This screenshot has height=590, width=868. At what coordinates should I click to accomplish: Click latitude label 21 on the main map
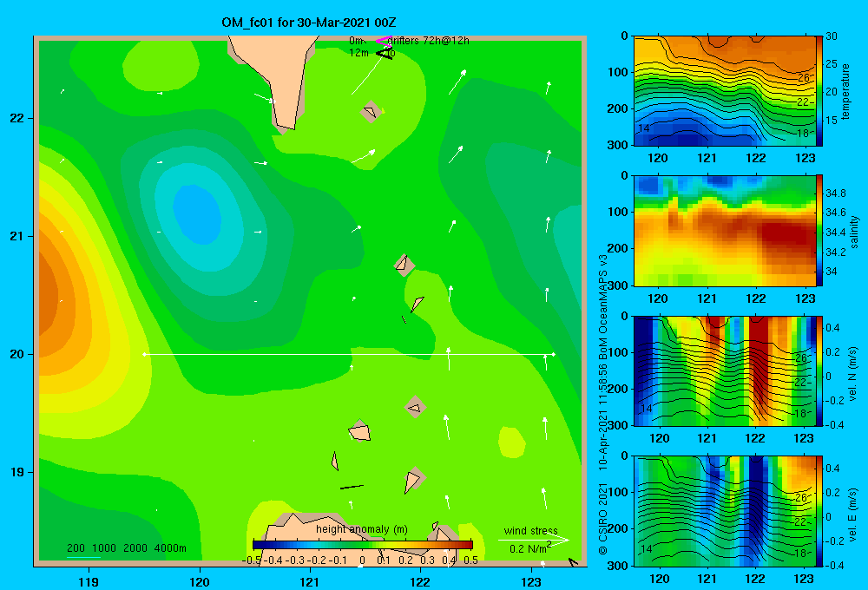coord(17,236)
